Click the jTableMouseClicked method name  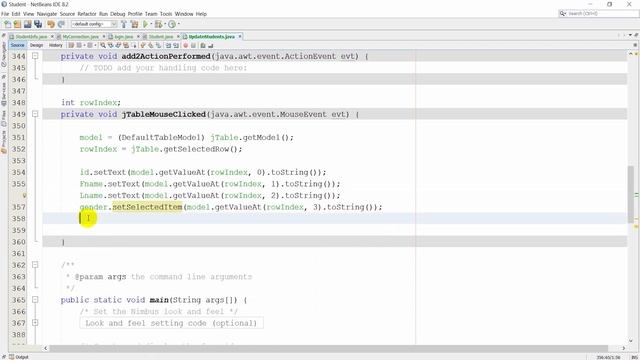coord(164,114)
